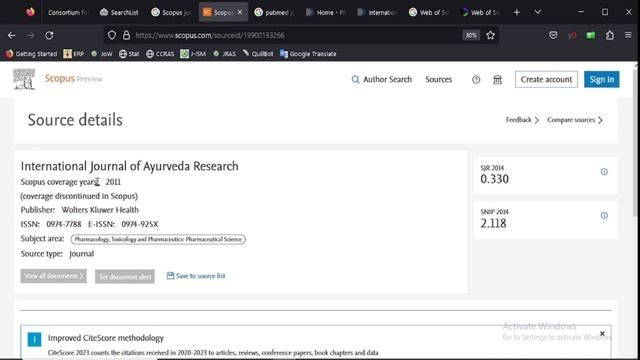Switch to the Scopus journal Google tab
The height and width of the screenshot is (360, 640).
pos(171,12)
